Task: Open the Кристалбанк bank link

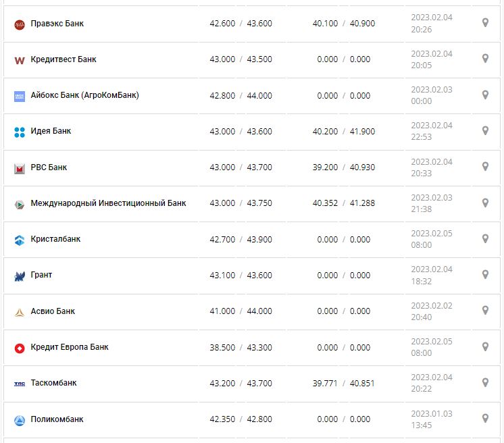Action: tap(55, 239)
